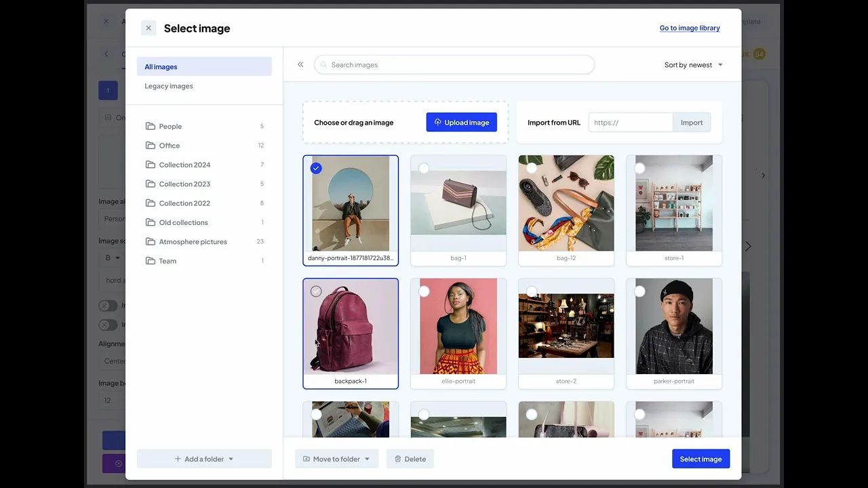Click the Select image button
868x488 pixels.
click(x=701, y=459)
